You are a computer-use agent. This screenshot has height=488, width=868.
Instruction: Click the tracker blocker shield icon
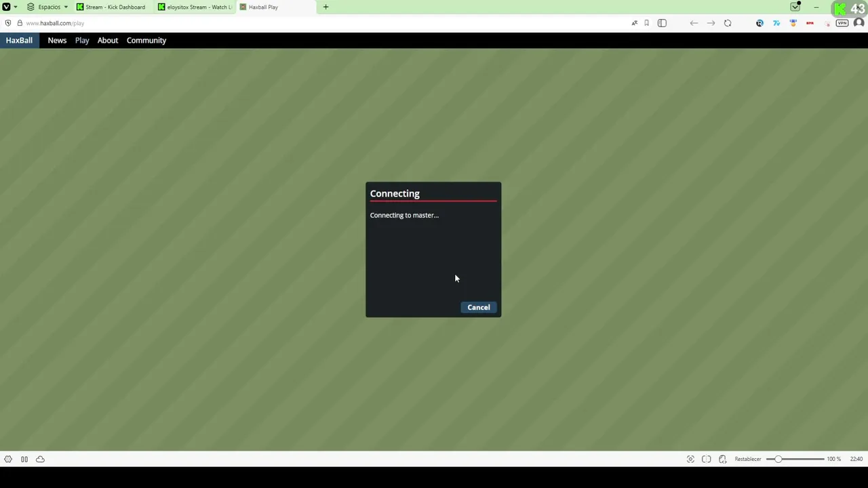click(x=8, y=23)
